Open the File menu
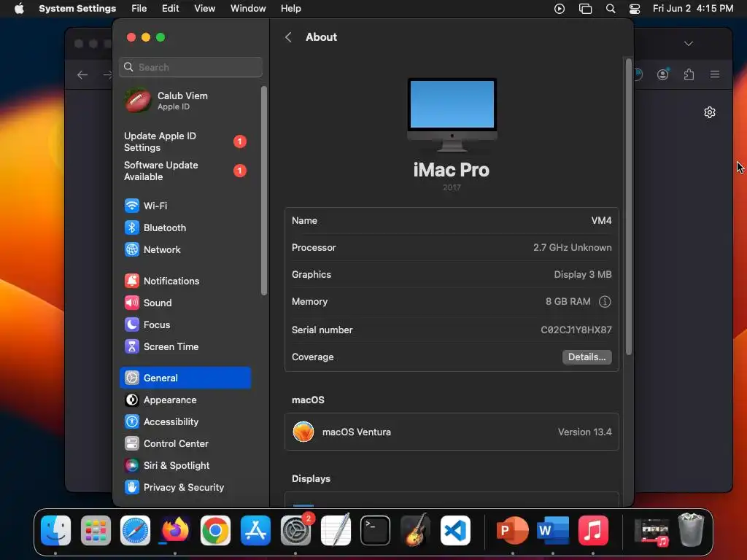The width and height of the screenshot is (747, 560). click(x=139, y=9)
